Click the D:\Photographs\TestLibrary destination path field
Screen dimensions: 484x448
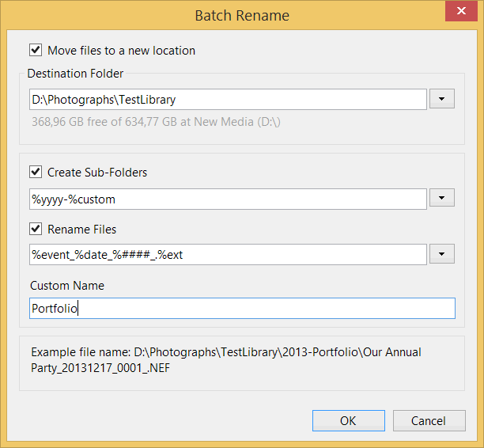tap(228, 100)
